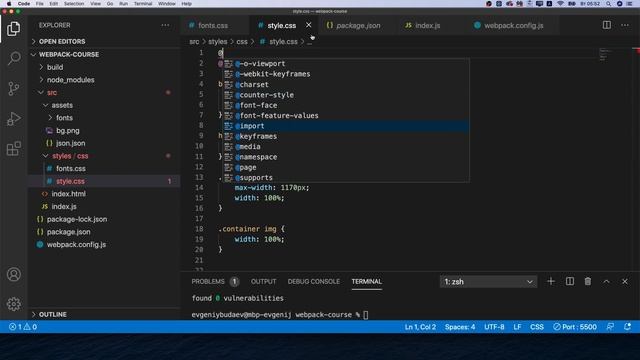Click the Split Editor icon
640x360 pixels.
(607, 25)
